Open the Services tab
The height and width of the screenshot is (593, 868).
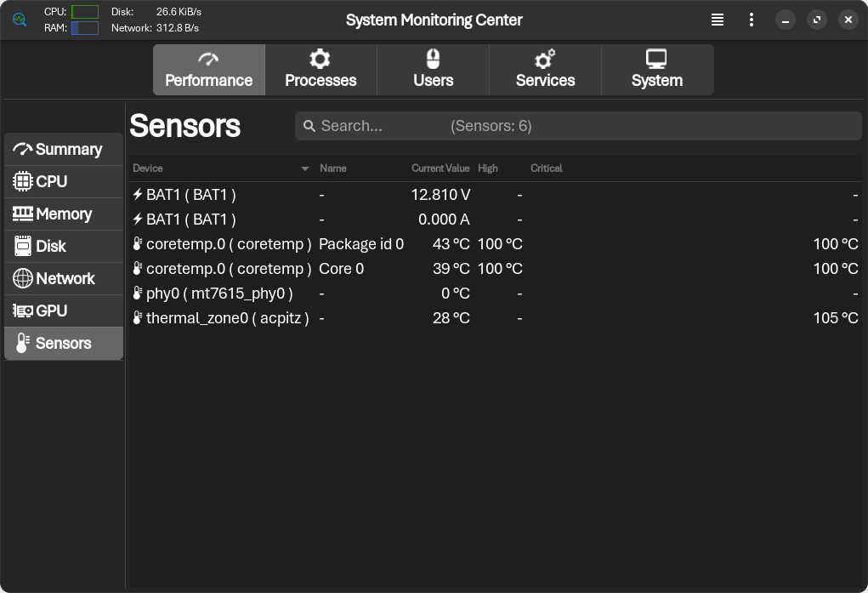tap(545, 70)
